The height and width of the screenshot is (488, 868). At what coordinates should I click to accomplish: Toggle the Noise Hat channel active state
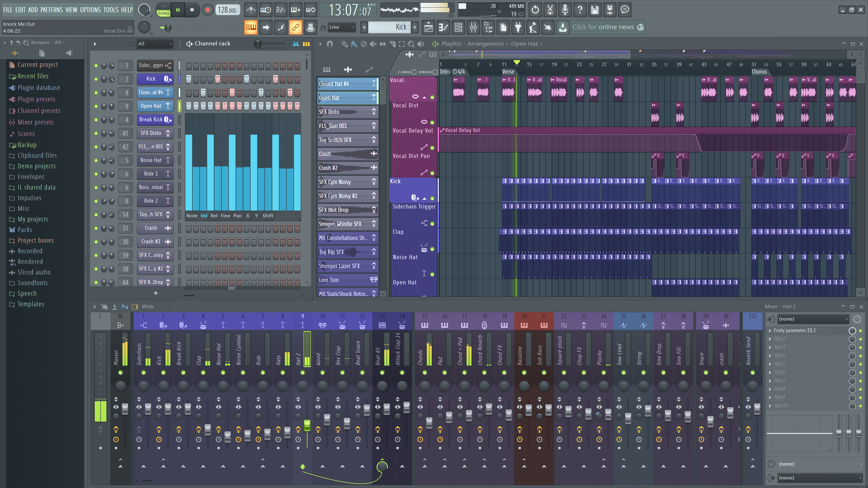click(x=95, y=160)
